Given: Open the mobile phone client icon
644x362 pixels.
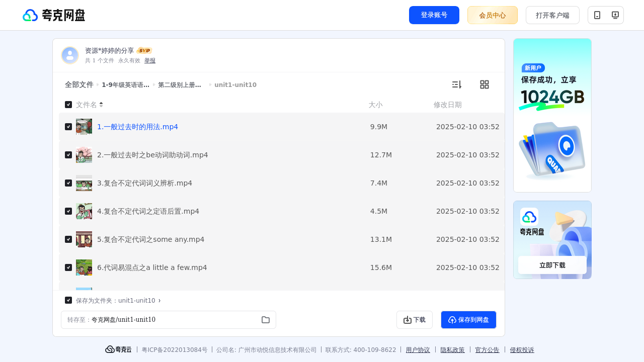Looking at the screenshot, I should (597, 15).
